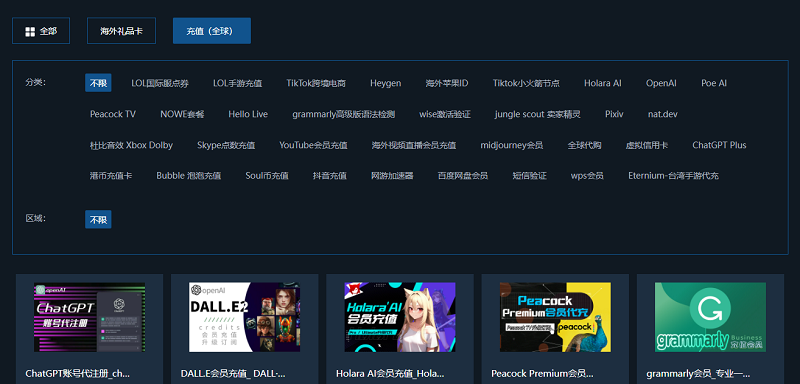Filter by ChatGPT Plus category
This screenshot has width=800, height=384.
[x=719, y=145]
